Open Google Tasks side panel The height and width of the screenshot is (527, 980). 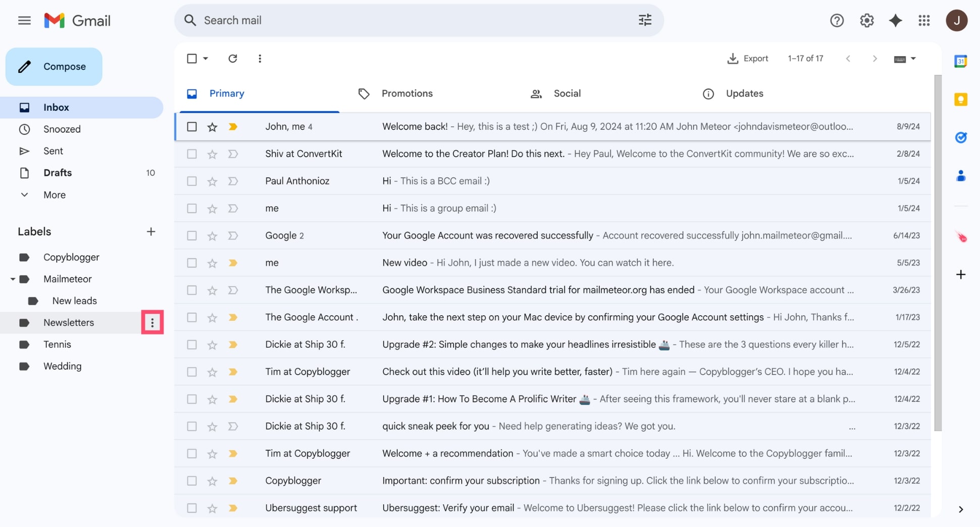pos(960,137)
